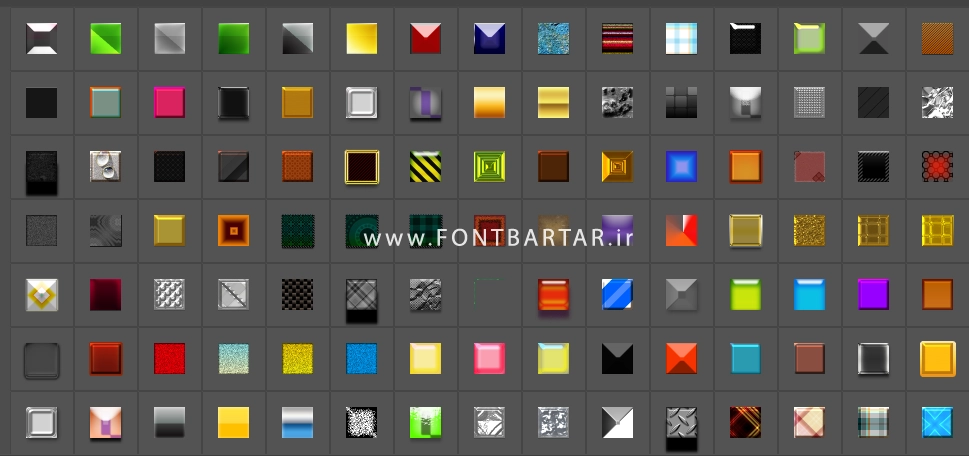Choose the hot pink square style

pos(169,102)
